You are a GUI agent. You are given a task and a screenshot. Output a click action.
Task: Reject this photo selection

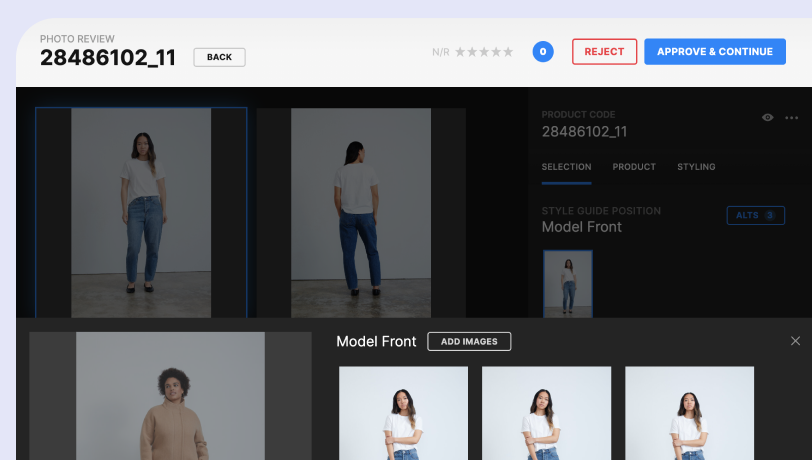(604, 51)
